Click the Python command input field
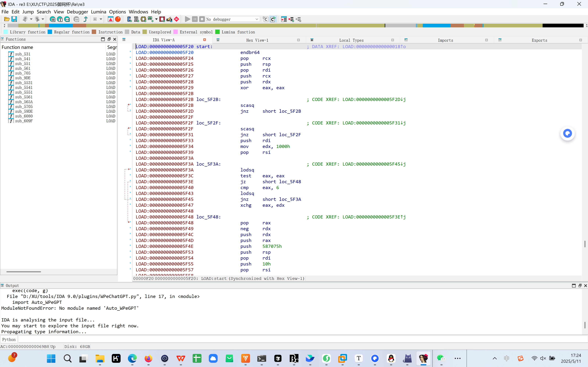 click(303, 340)
